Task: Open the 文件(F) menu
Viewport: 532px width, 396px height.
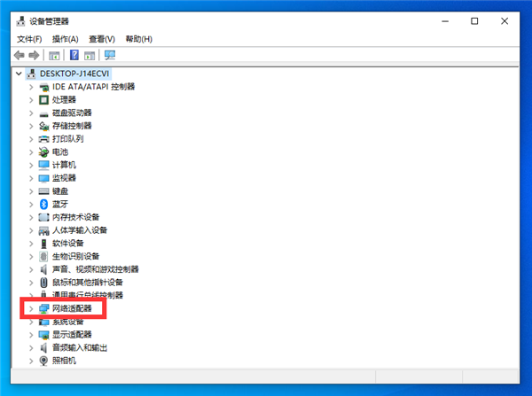Action: 29,39
